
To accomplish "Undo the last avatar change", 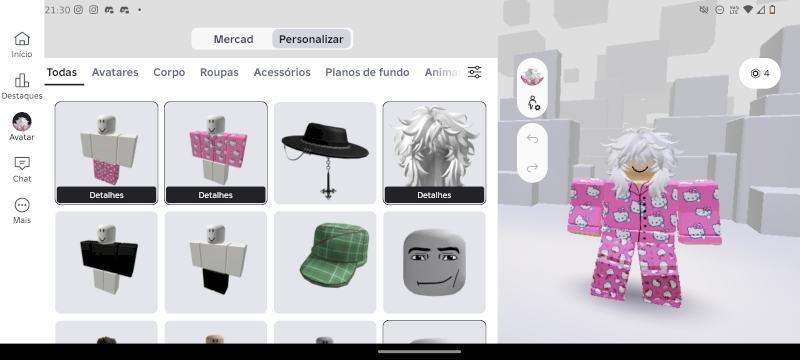I will pyautogui.click(x=532, y=139).
